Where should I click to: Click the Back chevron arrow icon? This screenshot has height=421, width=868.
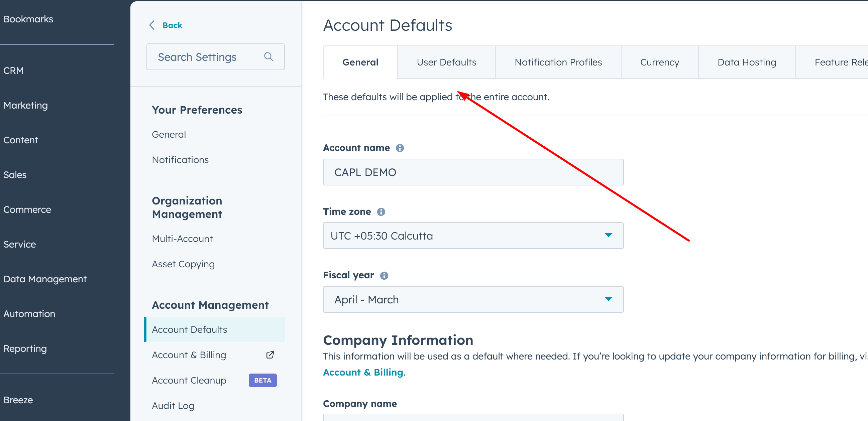tap(152, 25)
